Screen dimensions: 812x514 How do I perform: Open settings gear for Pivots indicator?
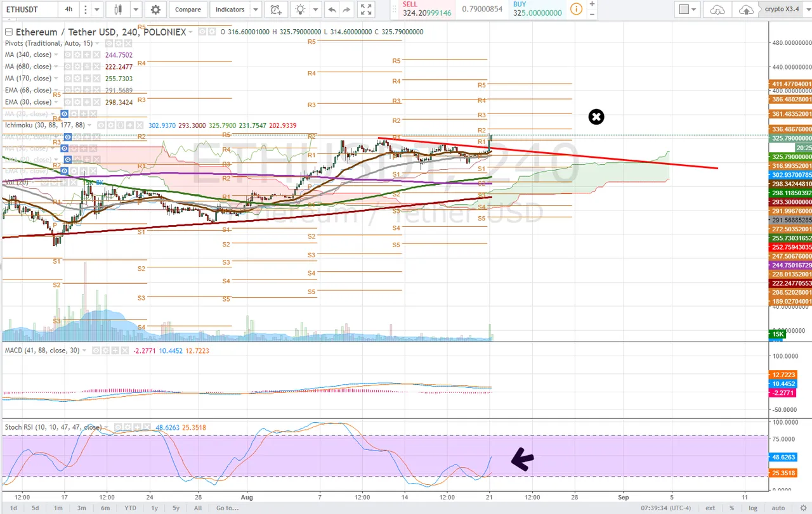click(118, 43)
